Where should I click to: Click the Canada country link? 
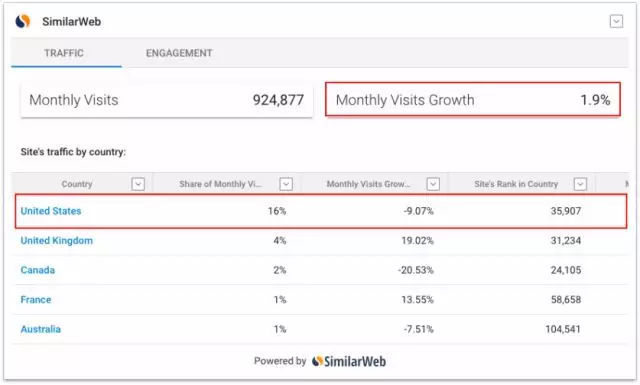[x=38, y=270]
